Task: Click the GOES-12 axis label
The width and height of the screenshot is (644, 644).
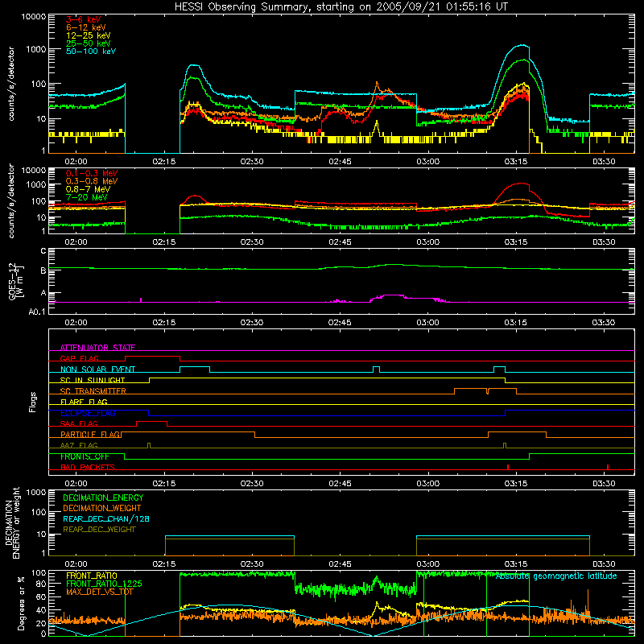Action: 16,281
